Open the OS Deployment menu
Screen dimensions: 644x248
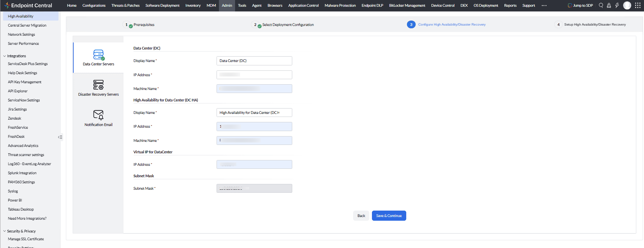(x=486, y=5)
